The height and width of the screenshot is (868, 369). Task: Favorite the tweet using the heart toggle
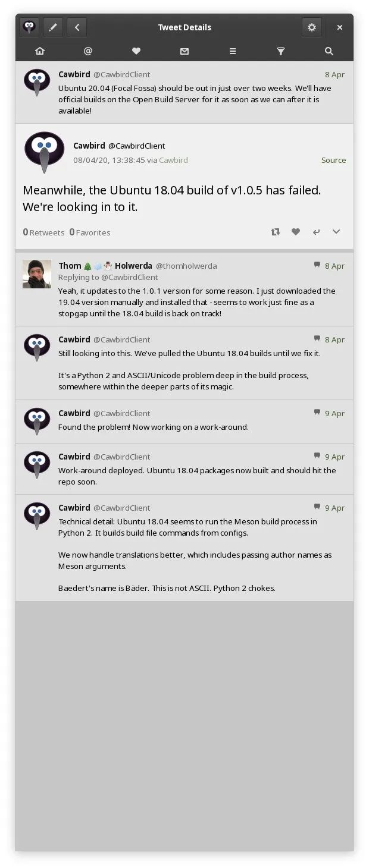point(296,232)
